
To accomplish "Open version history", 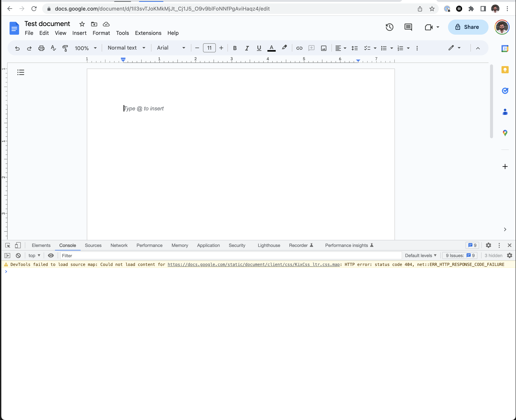I will point(389,27).
